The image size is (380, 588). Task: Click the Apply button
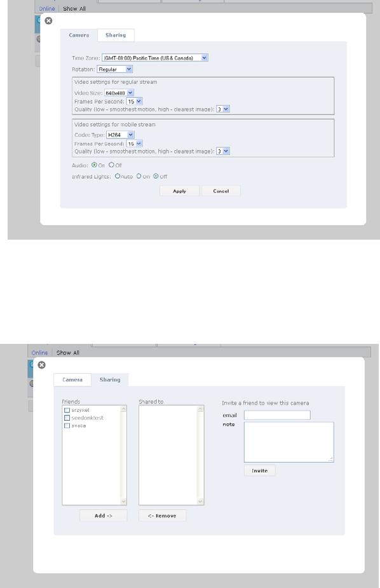[x=179, y=191]
